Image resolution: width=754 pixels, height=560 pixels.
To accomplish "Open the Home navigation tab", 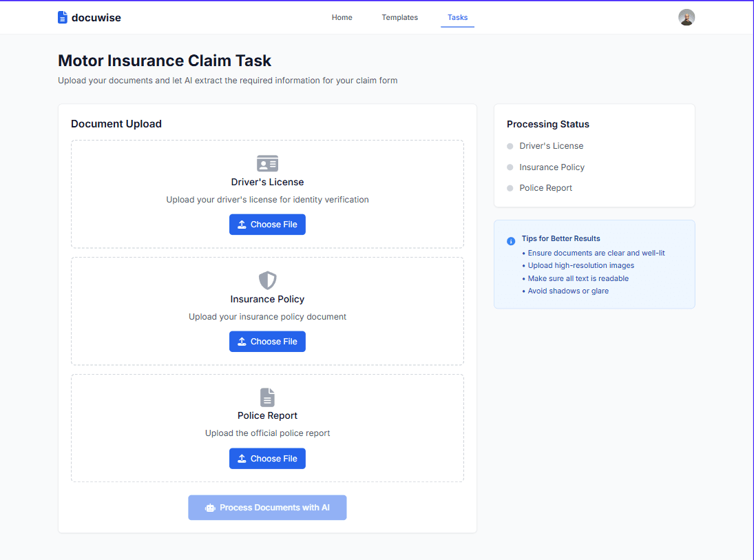I will [x=342, y=17].
